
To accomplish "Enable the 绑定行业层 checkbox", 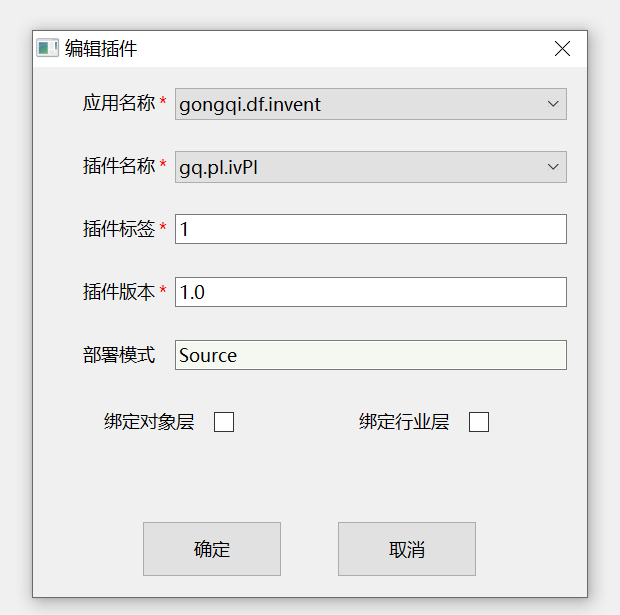I will [479, 422].
